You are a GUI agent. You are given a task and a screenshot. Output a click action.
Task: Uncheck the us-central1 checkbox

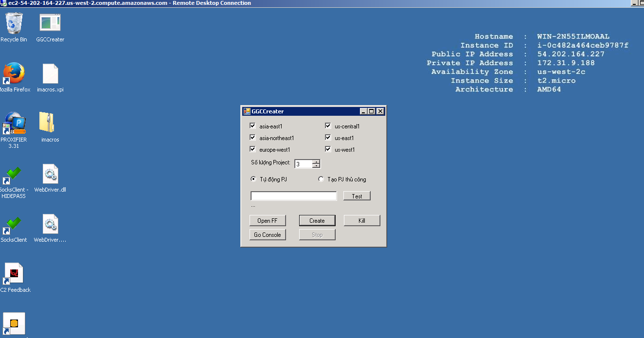[x=328, y=125]
